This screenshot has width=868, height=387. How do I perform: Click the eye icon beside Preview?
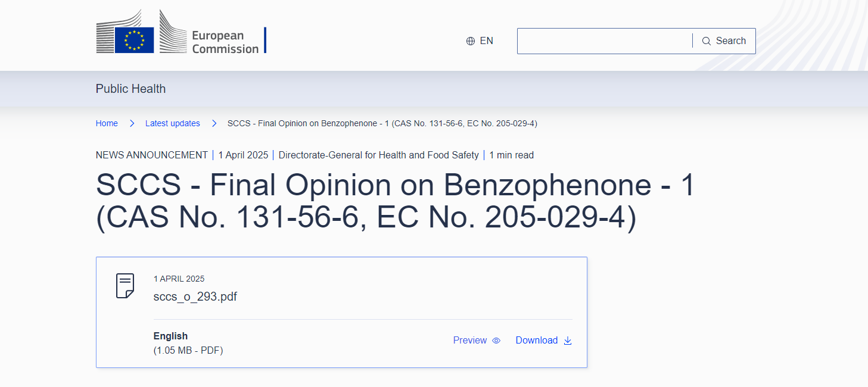pos(496,341)
